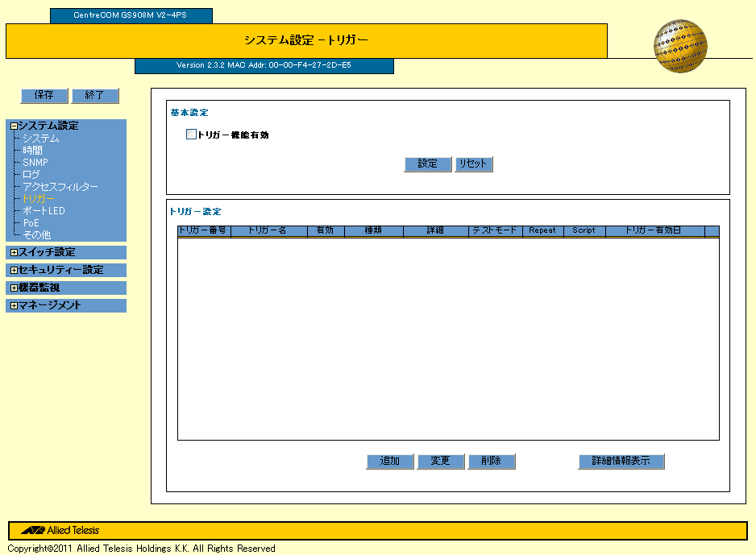756x555 pixels.
Task: Click the Allied Telesis footer logo
Action: tap(61, 530)
